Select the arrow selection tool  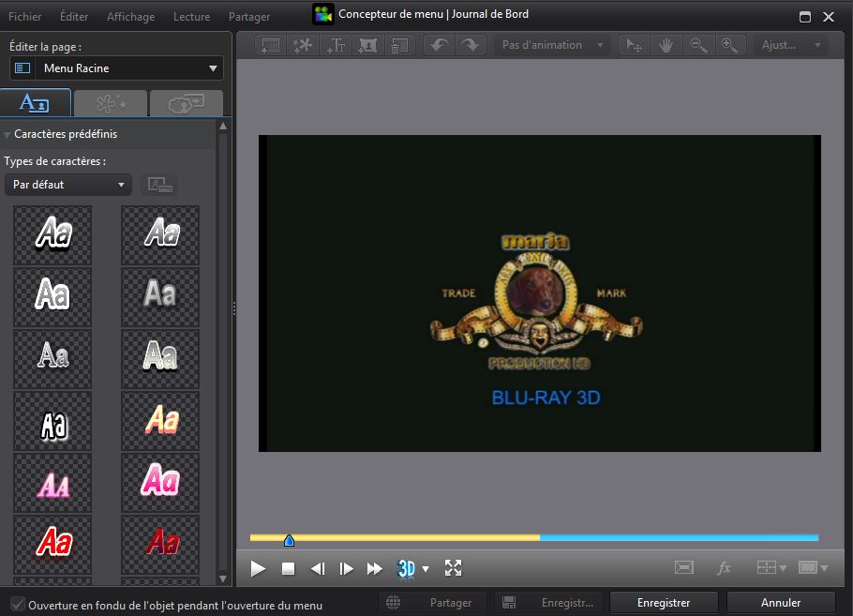point(634,45)
